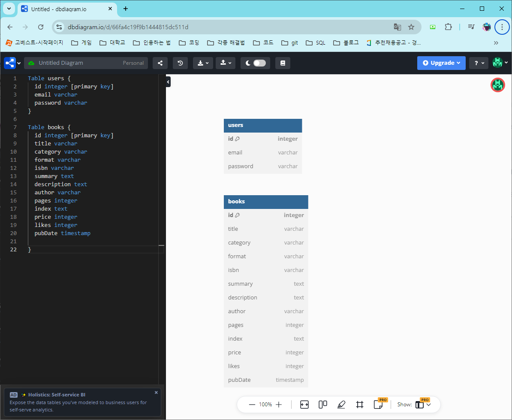Close the dbdiagram.io tab

[110, 9]
